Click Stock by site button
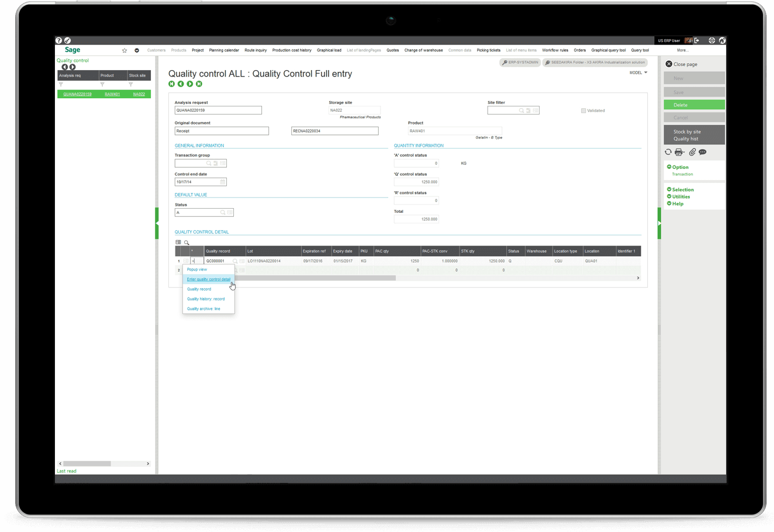 point(687,132)
